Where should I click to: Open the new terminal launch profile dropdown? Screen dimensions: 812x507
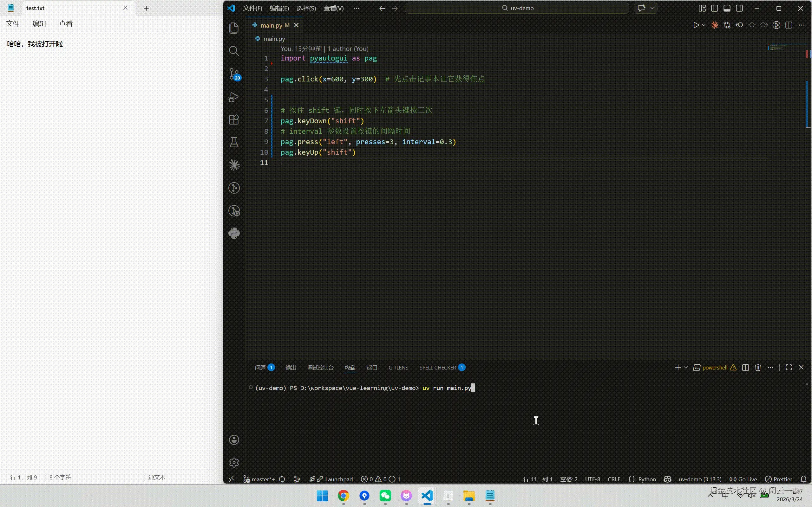(x=686, y=368)
